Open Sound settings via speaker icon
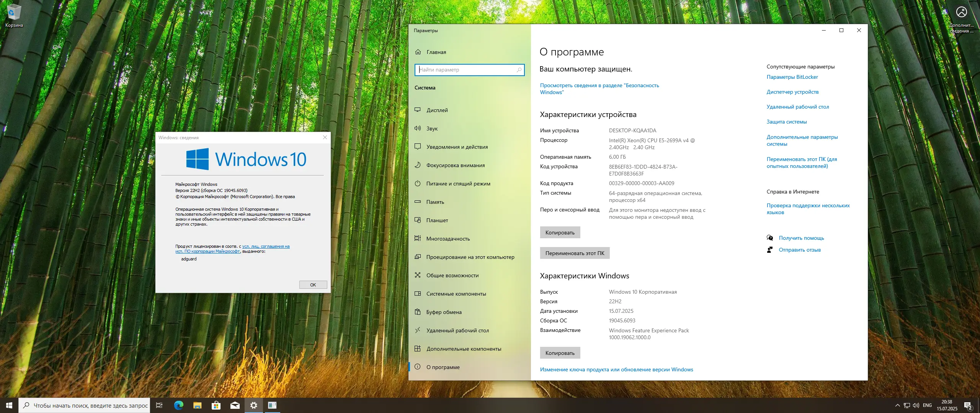The width and height of the screenshot is (980, 413). pyautogui.click(x=418, y=128)
